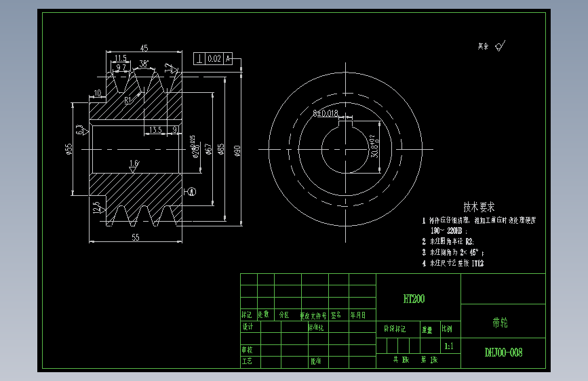Click the '1.6' bore roughness value
Image resolution: width=588 pixels, height=381 pixels.
pyautogui.click(x=134, y=163)
